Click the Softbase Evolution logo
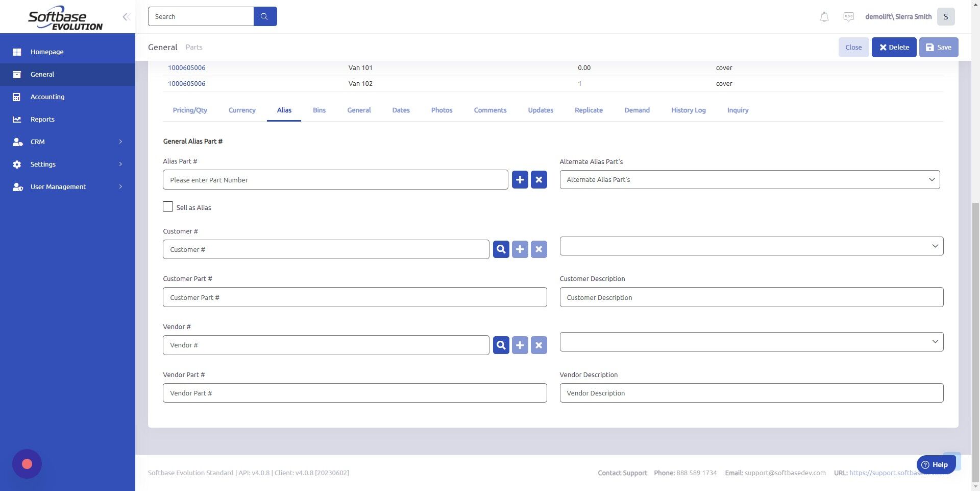The width and height of the screenshot is (980, 491). point(65,18)
